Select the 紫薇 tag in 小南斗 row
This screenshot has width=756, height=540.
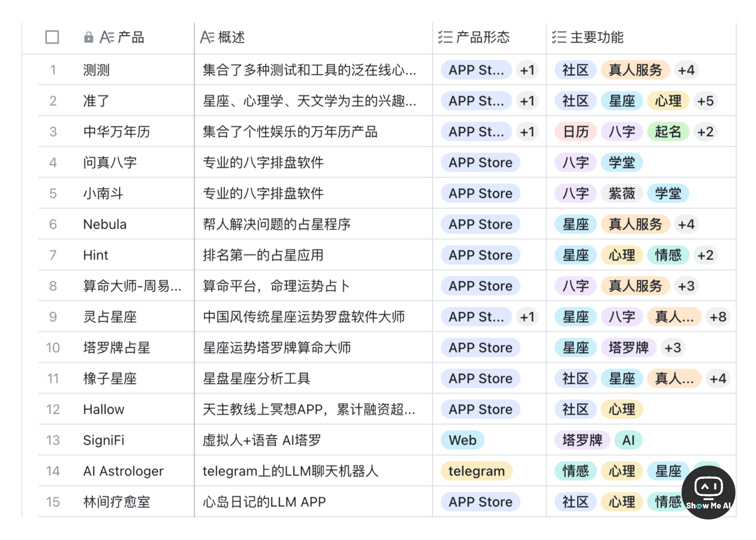click(x=622, y=193)
